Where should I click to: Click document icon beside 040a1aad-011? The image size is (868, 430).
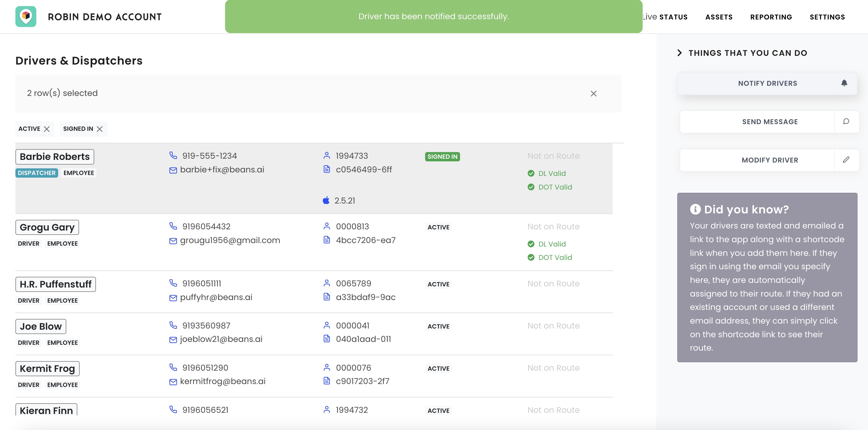327,338
